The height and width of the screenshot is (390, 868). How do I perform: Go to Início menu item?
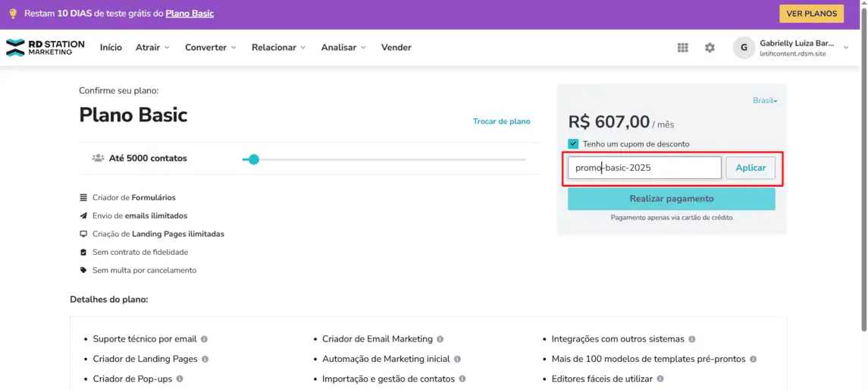pos(111,48)
